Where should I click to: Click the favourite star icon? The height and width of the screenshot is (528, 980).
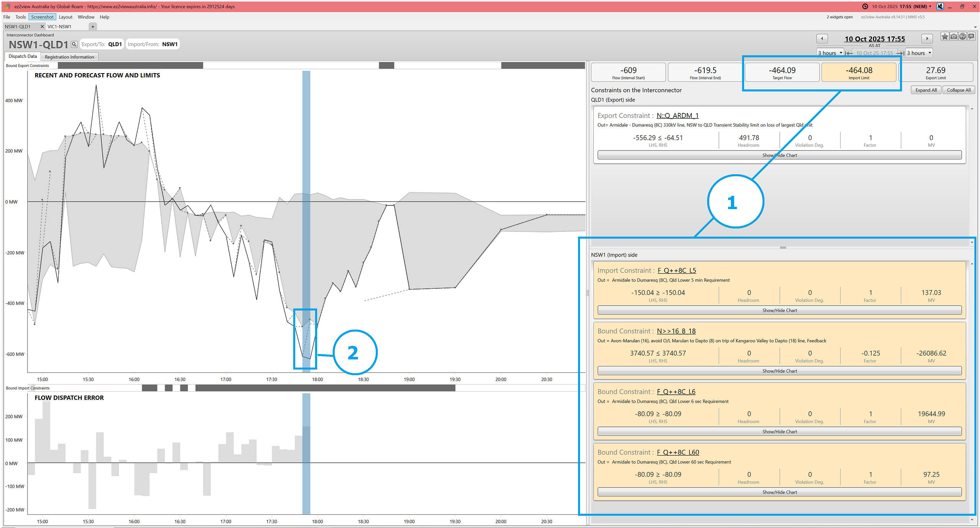944,37
